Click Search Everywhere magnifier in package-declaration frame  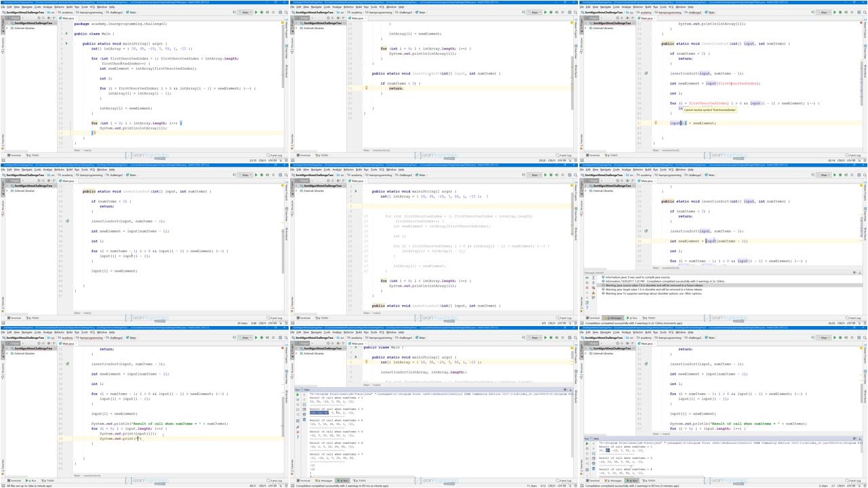286,12
